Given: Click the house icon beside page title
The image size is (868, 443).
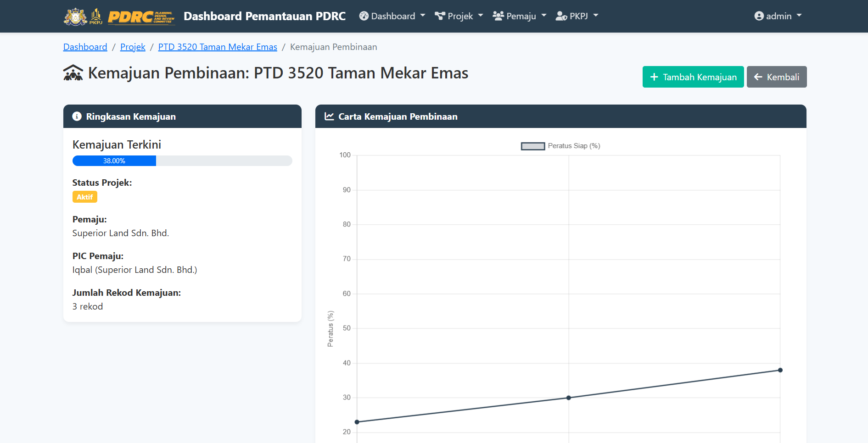Looking at the screenshot, I should click(x=73, y=73).
